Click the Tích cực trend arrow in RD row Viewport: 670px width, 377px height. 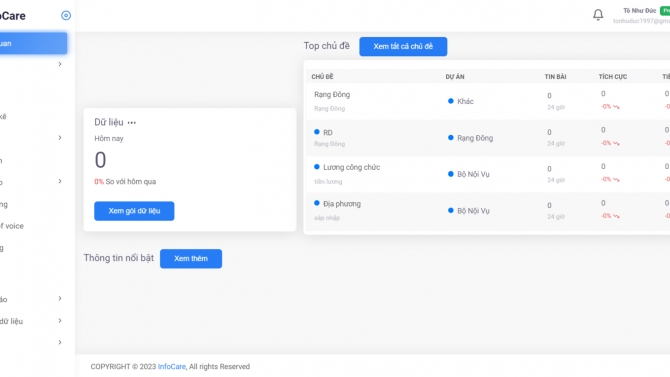[x=616, y=143]
